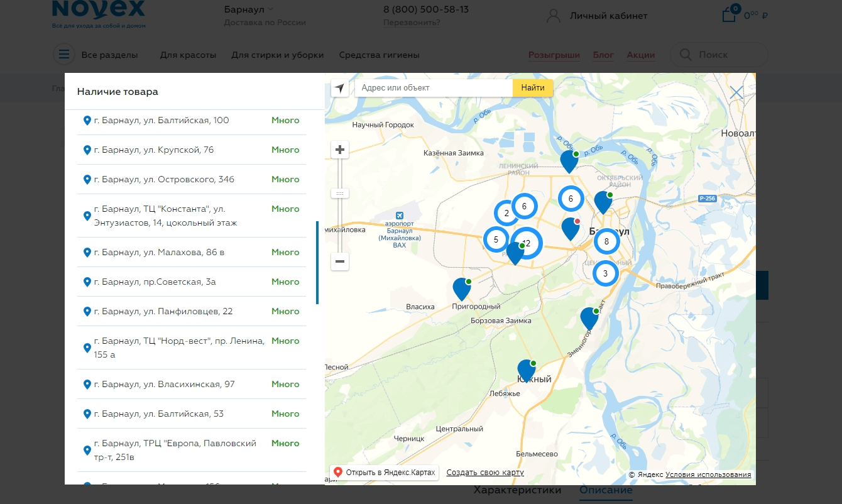Click the Перезвонить? callback link
Screen dimensions: 842x504
point(412,23)
